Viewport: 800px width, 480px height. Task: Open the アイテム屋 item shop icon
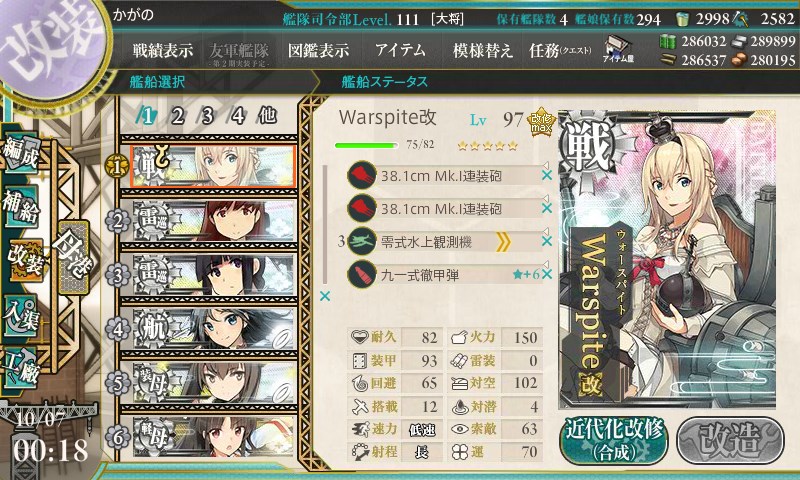click(618, 49)
